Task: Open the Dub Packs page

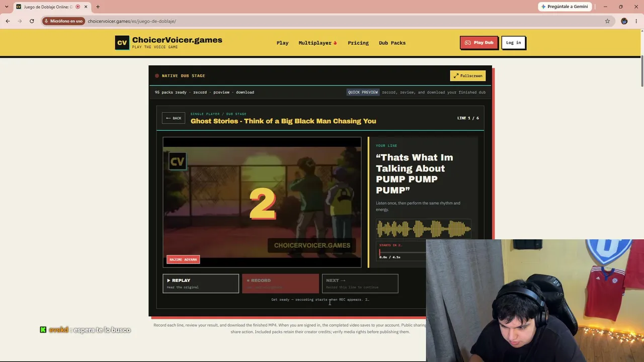Action: [x=392, y=43]
